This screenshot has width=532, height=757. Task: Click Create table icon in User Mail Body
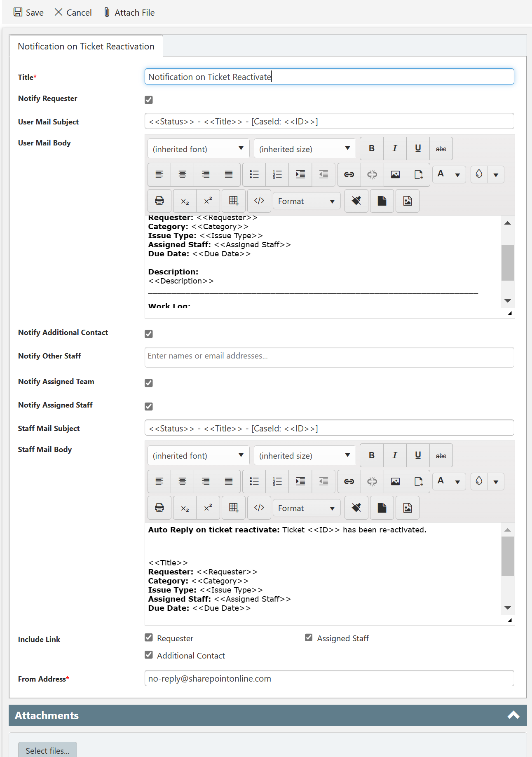click(234, 201)
